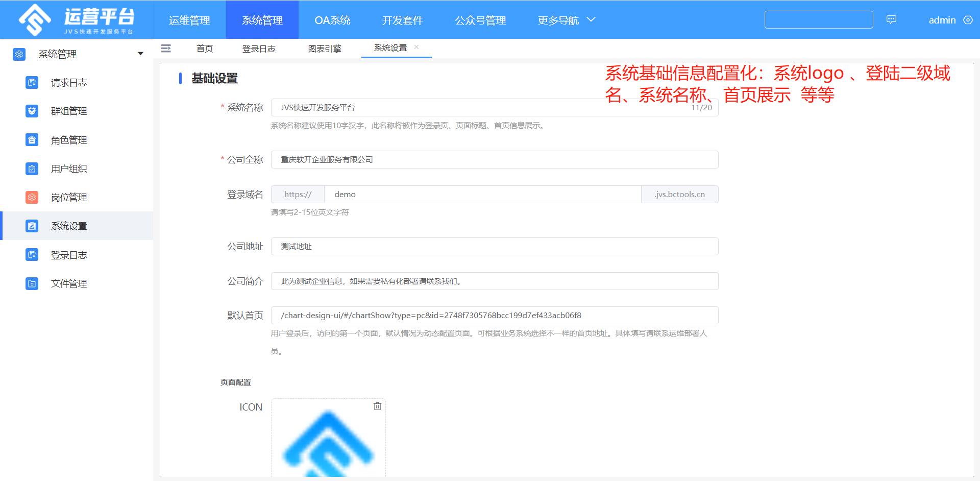Click the 基础设置 section heading

click(214, 78)
